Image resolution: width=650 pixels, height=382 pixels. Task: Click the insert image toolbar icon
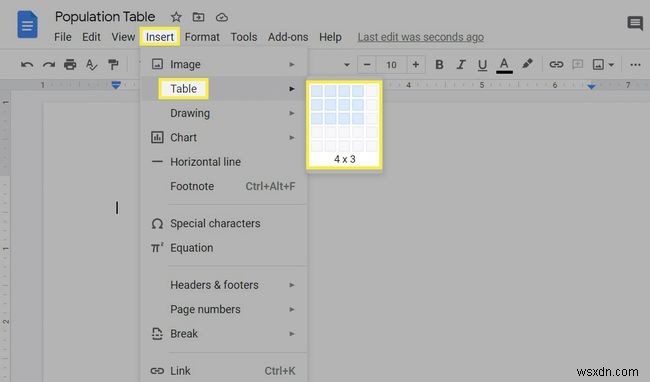598,65
